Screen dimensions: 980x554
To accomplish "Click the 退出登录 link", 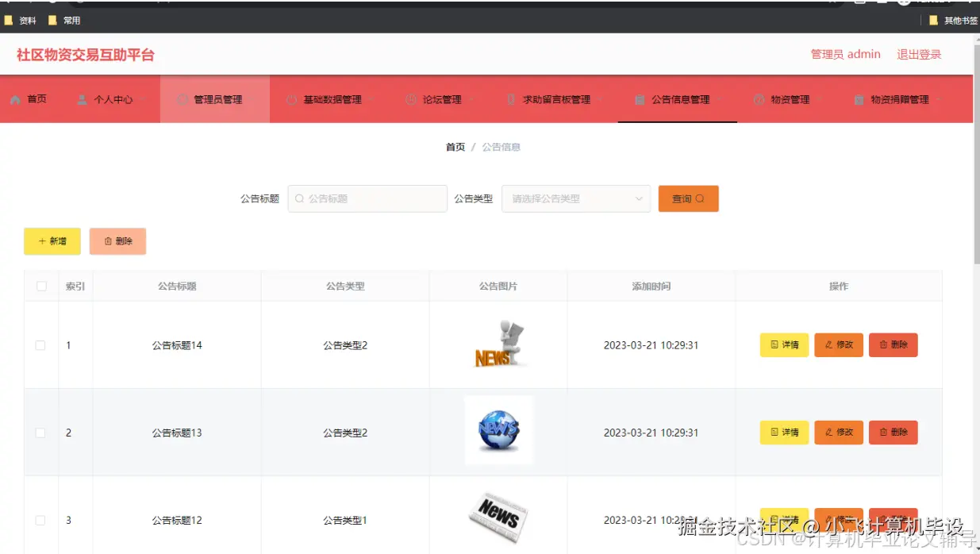I will coord(919,55).
